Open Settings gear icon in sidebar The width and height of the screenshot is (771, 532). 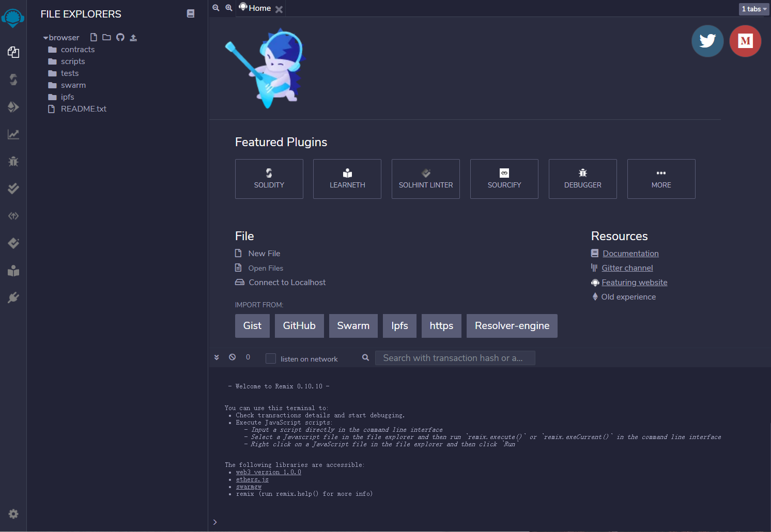coord(13,514)
